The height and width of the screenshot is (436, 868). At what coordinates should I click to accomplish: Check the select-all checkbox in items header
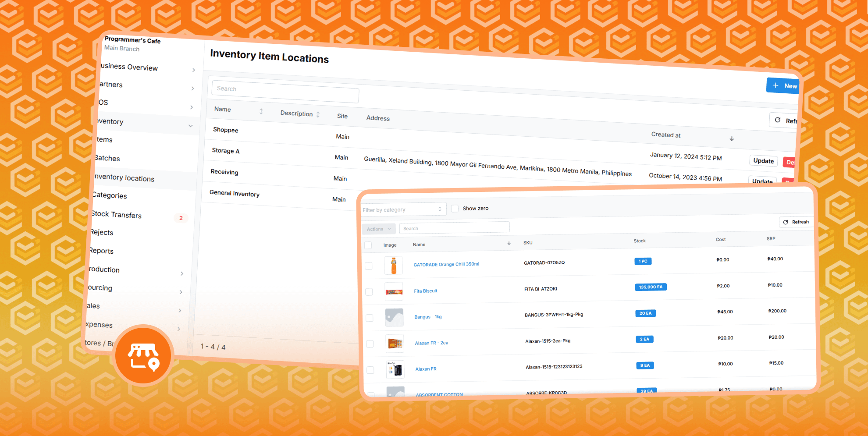point(368,245)
